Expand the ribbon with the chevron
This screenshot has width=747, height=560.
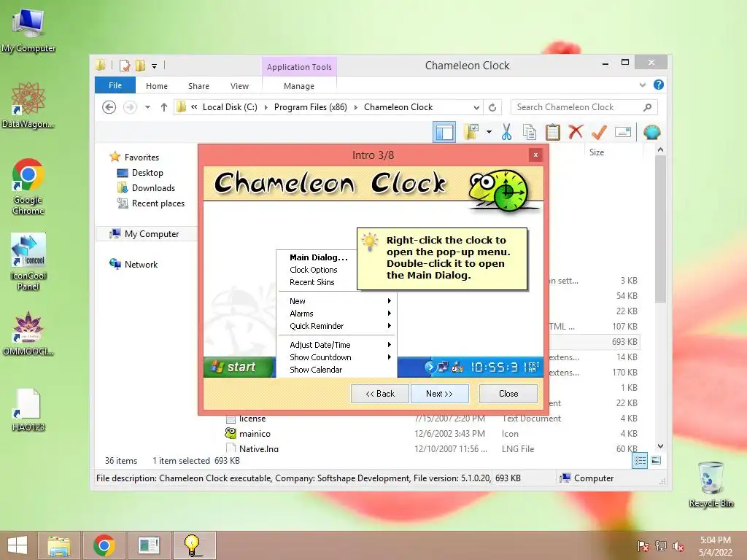click(x=642, y=85)
